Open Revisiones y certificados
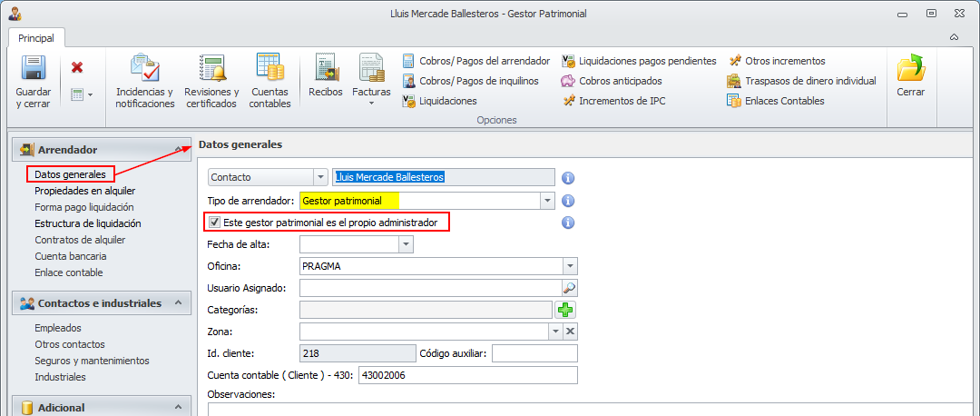Image resolution: width=980 pixels, height=416 pixels. pos(211,83)
